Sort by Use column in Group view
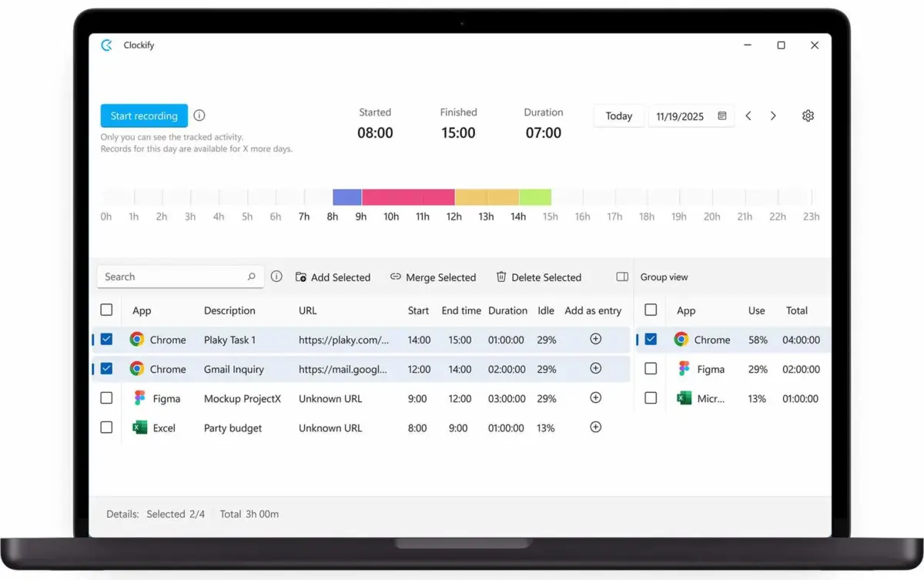Viewport: 924px width, 580px height. (x=757, y=310)
